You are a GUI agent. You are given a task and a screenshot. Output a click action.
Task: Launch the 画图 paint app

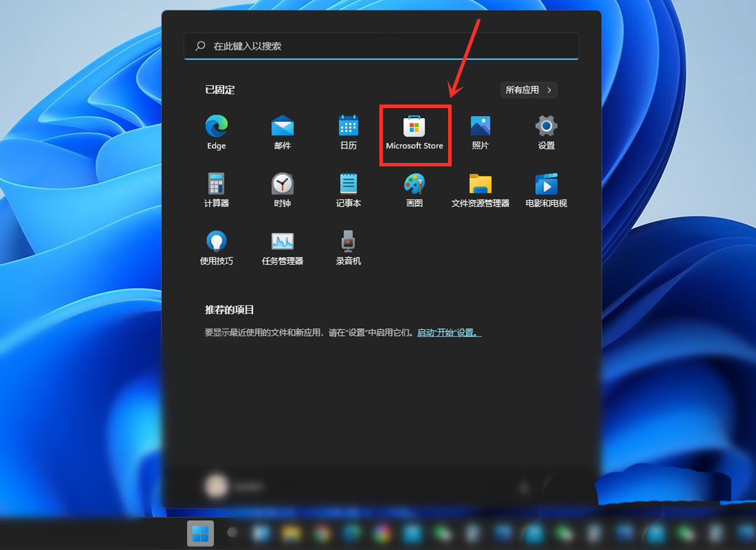[x=414, y=190]
